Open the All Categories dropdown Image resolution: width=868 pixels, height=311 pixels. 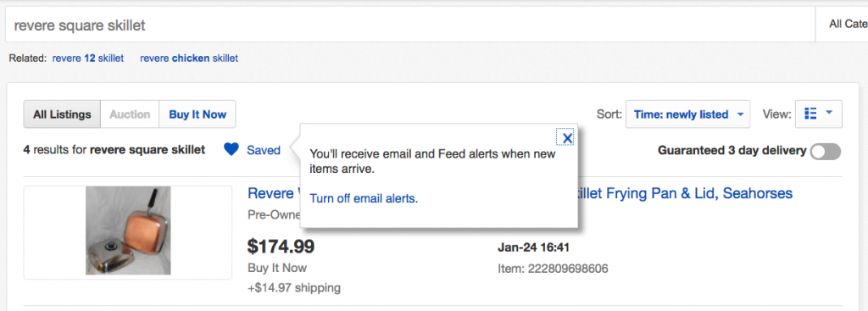[842, 25]
